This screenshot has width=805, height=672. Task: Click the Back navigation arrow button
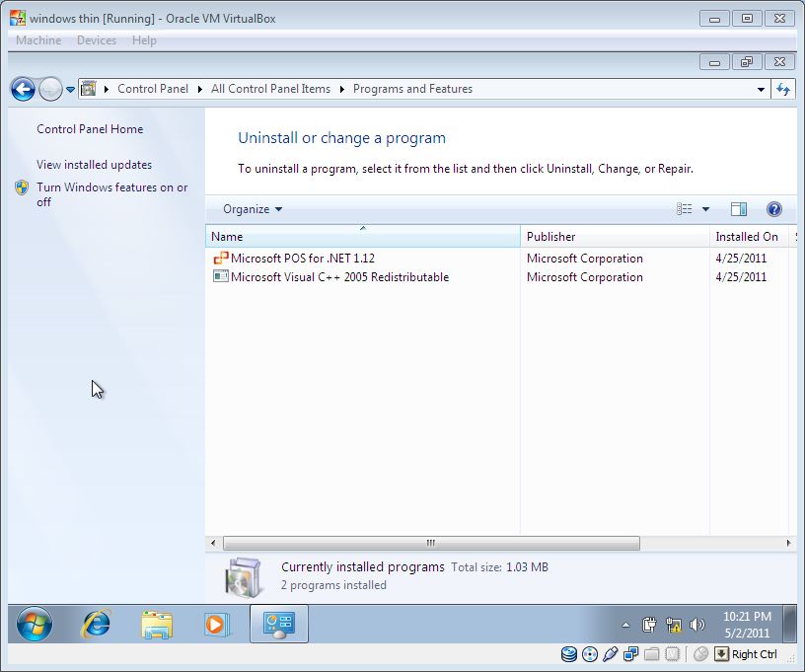click(x=23, y=90)
